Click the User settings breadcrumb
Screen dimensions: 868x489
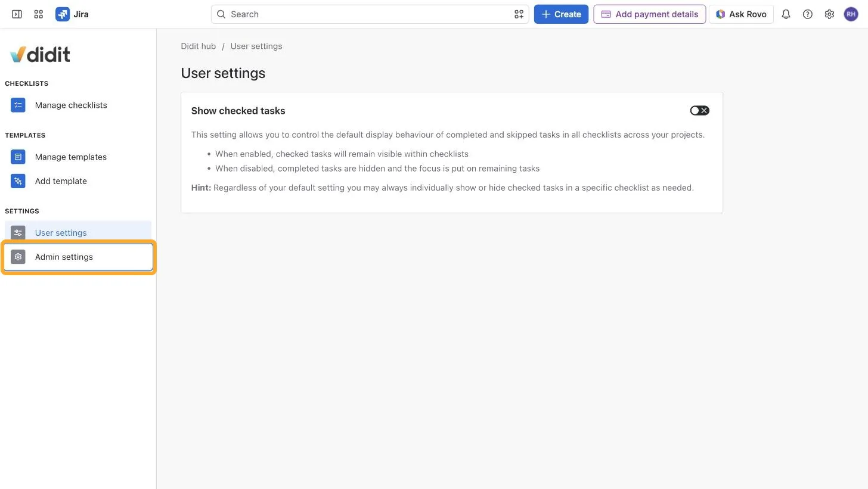pyautogui.click(x=256, y=46)
